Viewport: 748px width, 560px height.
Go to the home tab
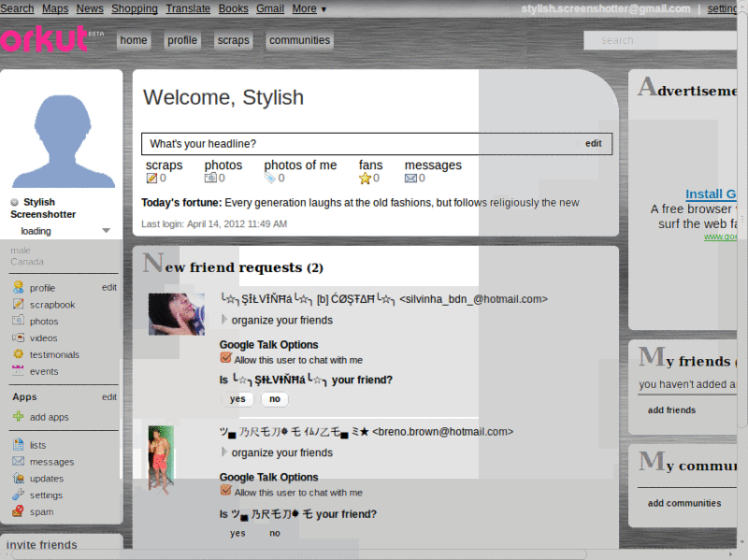tap(134, 40)
